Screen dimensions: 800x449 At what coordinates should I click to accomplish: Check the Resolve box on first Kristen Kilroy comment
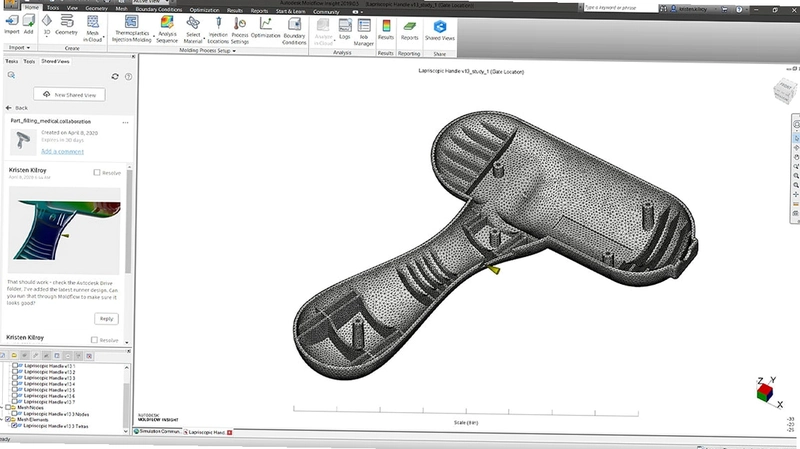[97, 172]
